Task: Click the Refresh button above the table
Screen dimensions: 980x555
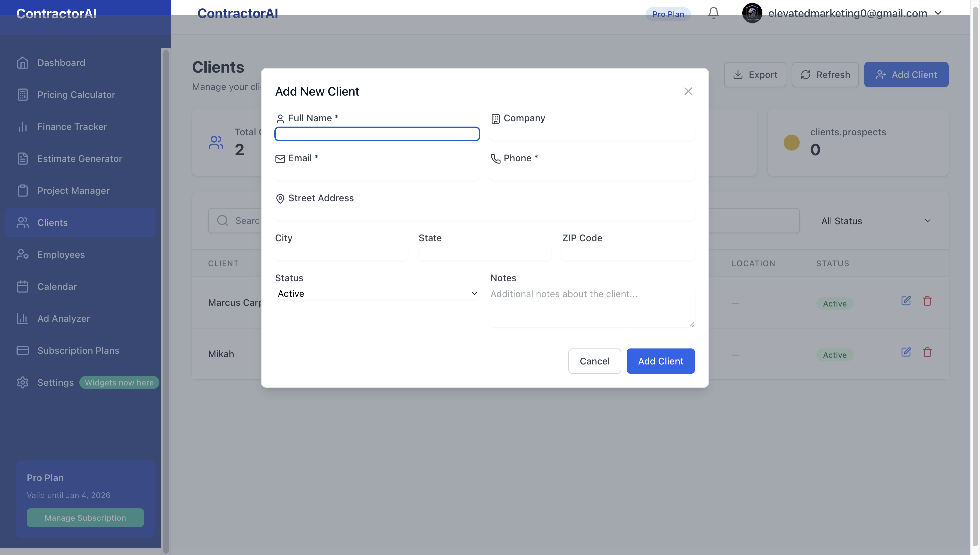Action: (825, 74)
